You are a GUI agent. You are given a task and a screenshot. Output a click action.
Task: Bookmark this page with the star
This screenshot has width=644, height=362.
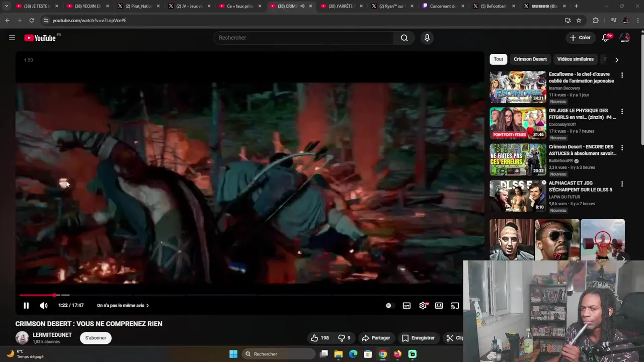pyautogui.click(x=579, y=20)
